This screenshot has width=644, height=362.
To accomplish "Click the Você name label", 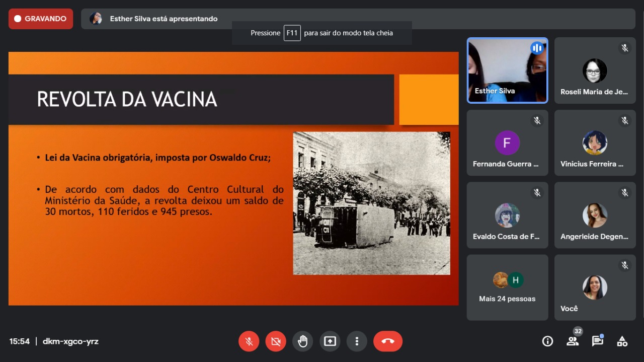I will tap(569, 309).
